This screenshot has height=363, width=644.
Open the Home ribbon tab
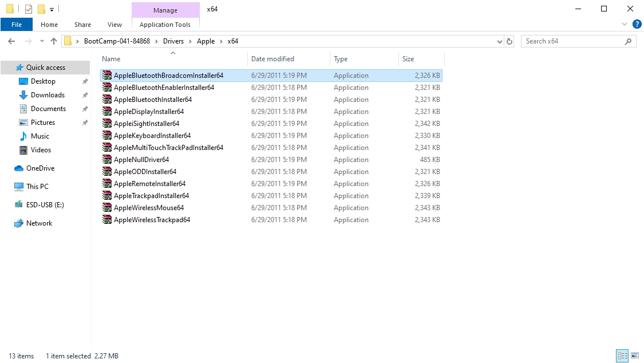click(49, 25)
